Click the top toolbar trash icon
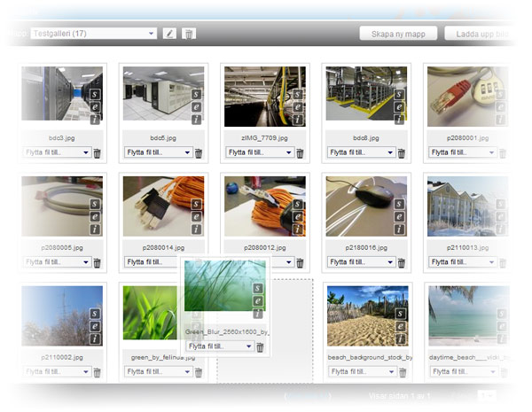The image size is (532, 412). [x=189, y=34]
